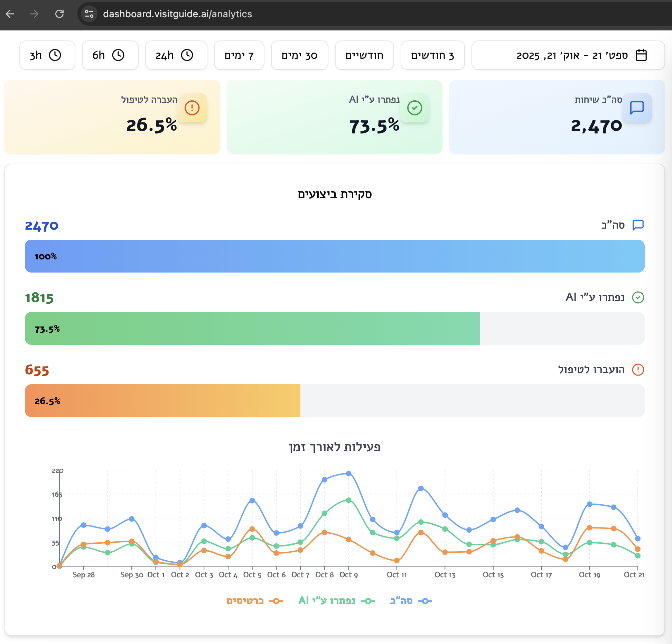Image resolution: width=672 pixels, height=644 pixels.
Task: Click the green check icon on the 73.5% card
Action: [x=414, y=108]
